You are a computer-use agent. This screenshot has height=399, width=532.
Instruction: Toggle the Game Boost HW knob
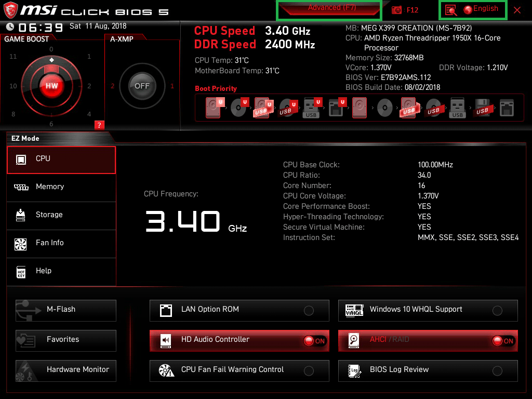(51, 86)
